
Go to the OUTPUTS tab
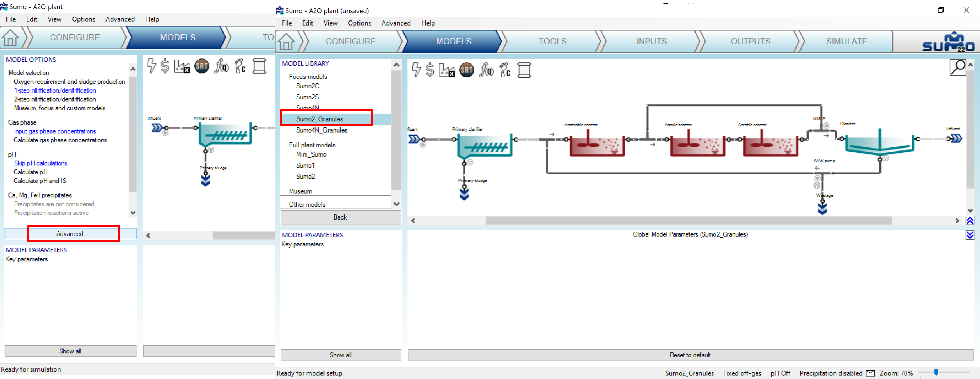coord(750,42)
